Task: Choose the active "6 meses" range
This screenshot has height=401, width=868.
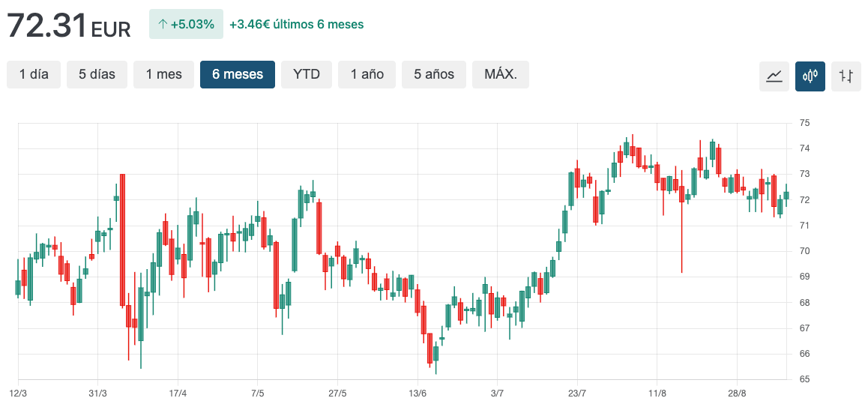Action: point(238,74)
